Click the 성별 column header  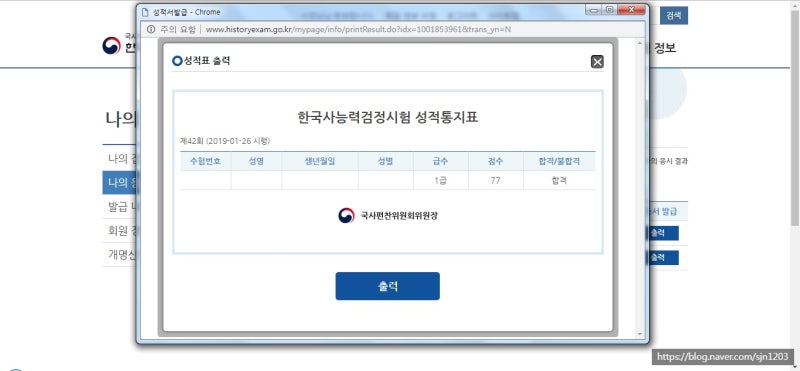tap(386, 161)
